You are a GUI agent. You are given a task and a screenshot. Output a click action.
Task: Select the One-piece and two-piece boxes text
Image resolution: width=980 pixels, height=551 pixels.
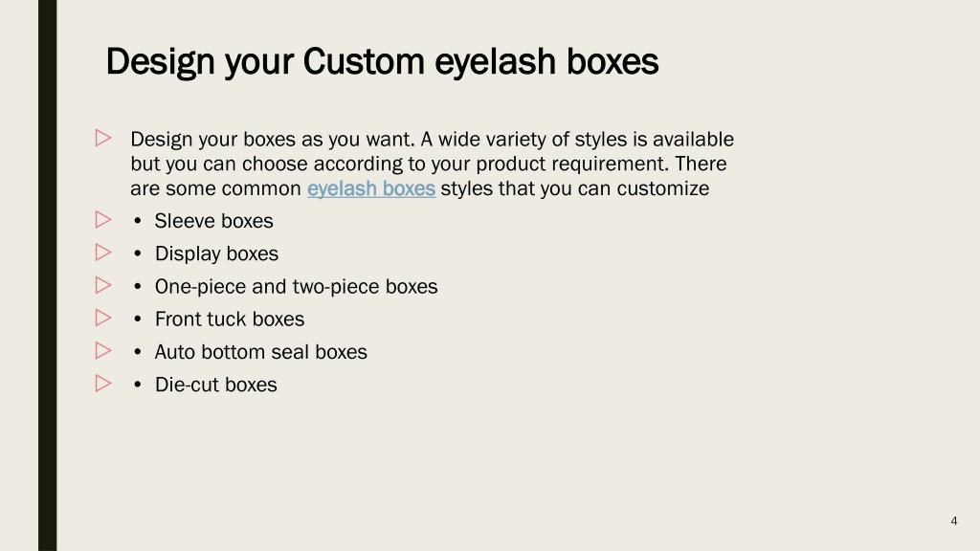(x=296, y=287)
